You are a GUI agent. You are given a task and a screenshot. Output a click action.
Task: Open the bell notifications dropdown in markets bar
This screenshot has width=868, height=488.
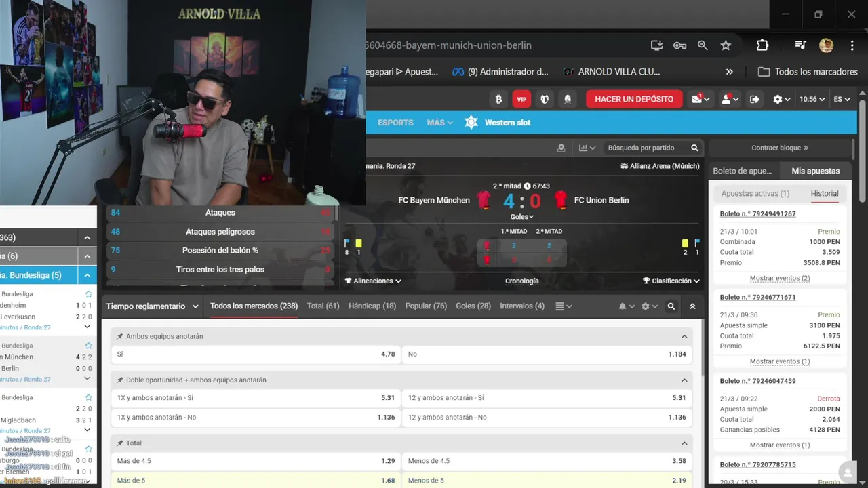(x=626, y=306)
